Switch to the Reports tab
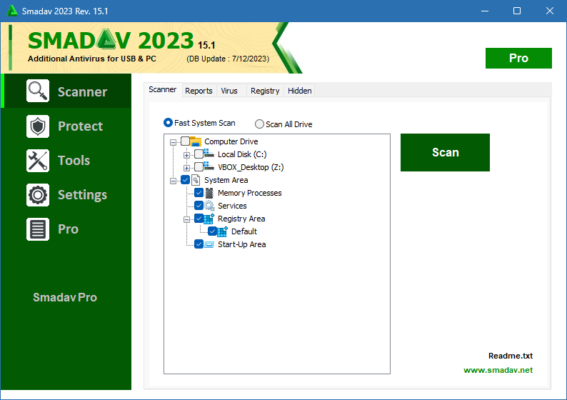567x400 pixels. pos(199,91)
